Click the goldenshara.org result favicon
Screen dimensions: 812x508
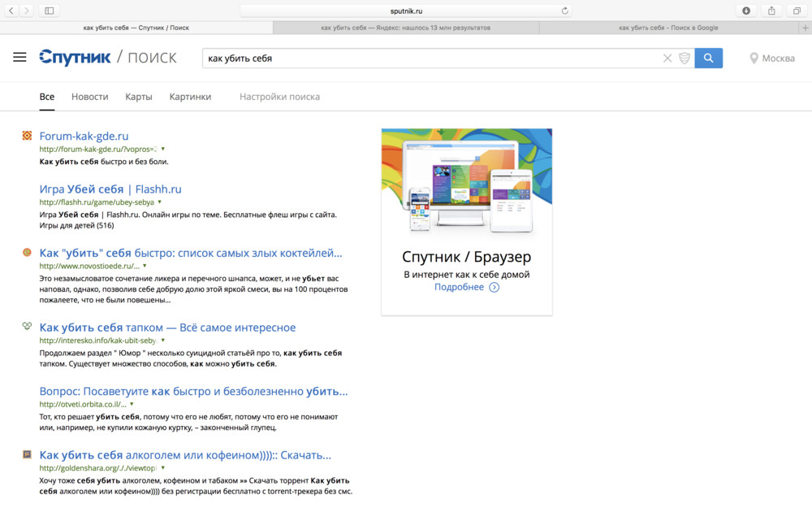tap(27, 454)
